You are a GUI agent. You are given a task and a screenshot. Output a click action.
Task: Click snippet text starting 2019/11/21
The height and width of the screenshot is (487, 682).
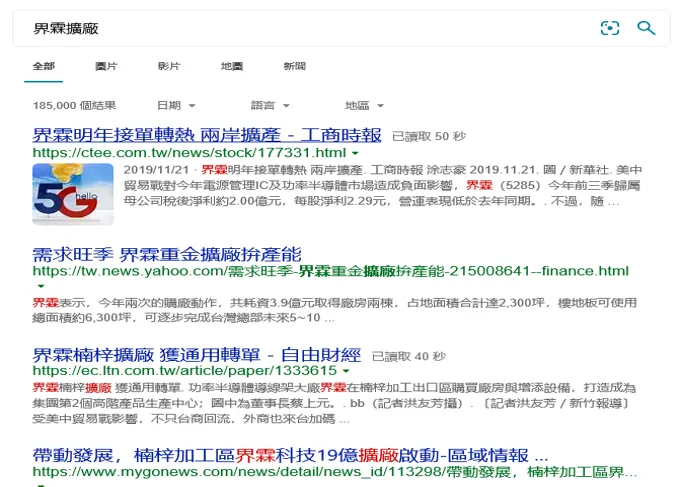(383, 186)
